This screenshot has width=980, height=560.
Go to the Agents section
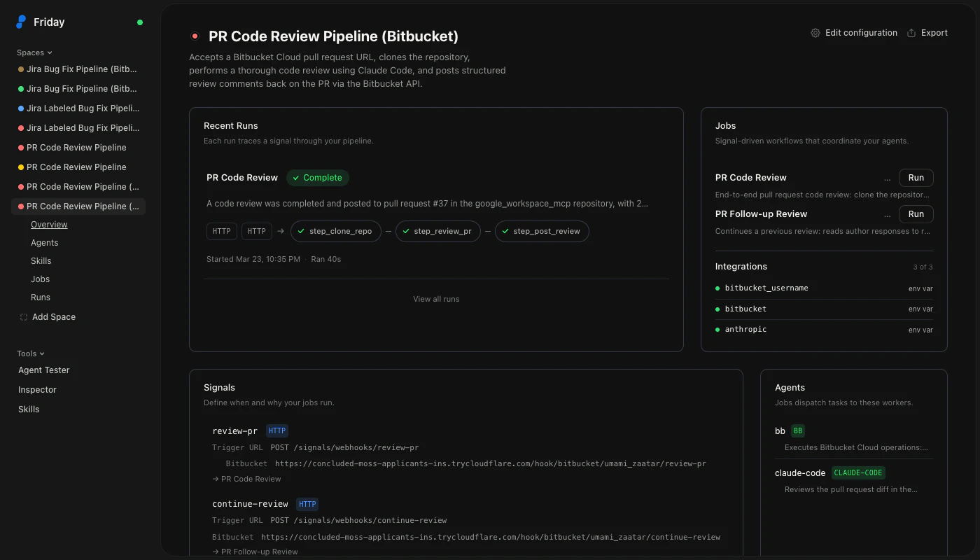click(x=45, y=243)
